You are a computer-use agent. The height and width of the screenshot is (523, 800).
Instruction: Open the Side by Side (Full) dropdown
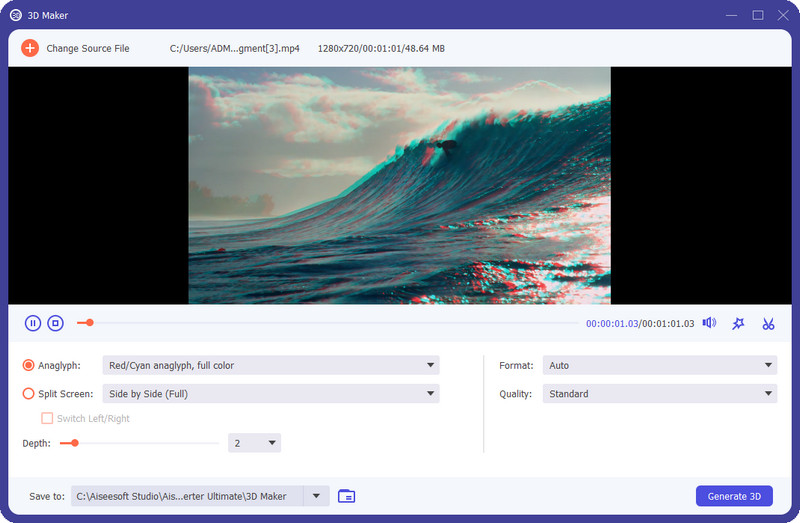[x=270, y=394]
